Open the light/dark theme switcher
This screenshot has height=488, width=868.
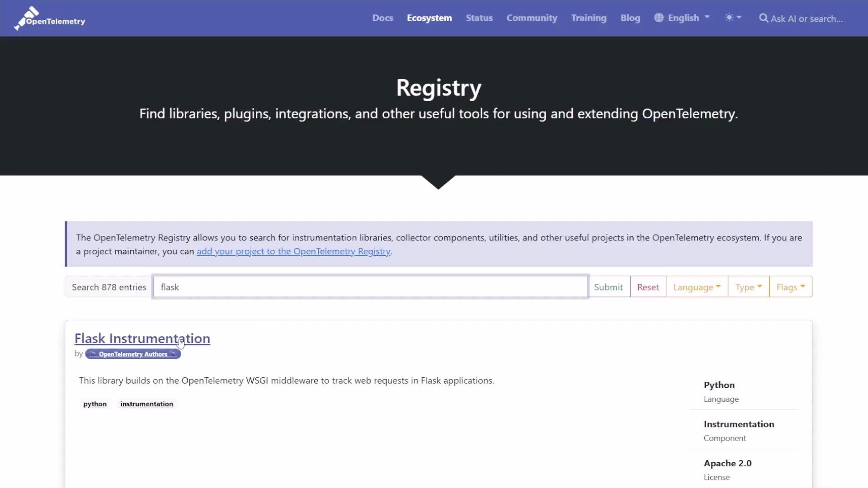pyautogui.click(x=733, y=18)
